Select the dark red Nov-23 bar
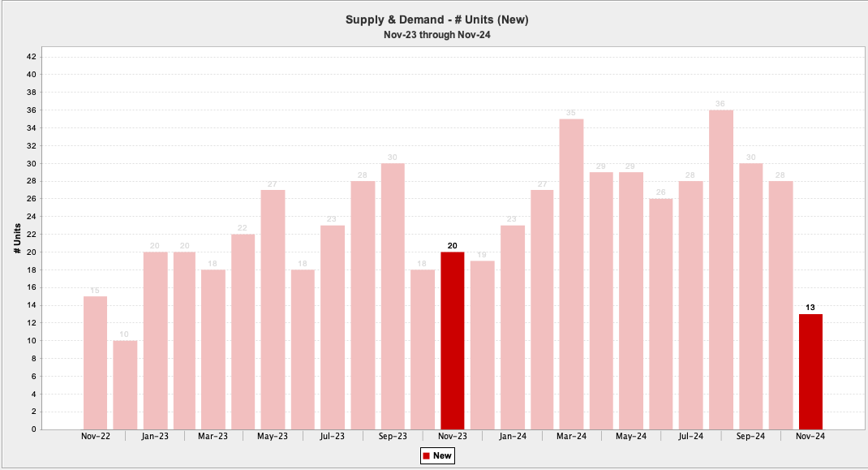The image size is (868, 470). (x=453, y=341)
